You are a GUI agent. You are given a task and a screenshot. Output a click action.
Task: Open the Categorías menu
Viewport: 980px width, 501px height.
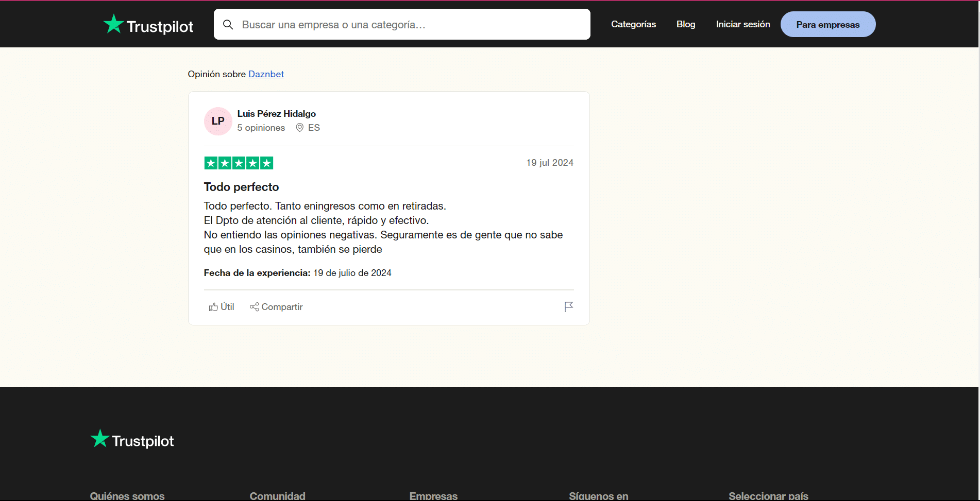[x=633, y=24]
